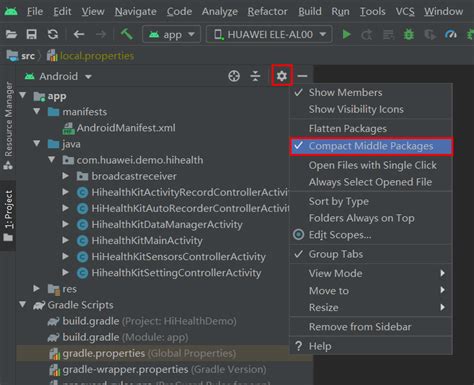474x385 pixels.
Task: Open the Android view selector dropdown
Action: coord(58,76)
